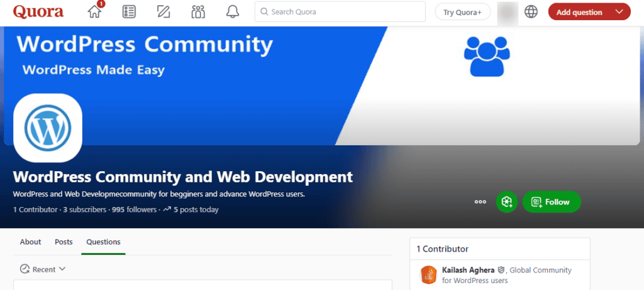The width and height of the screenshot is (644, 290).
Task: Open the Notifications bell
Action: pos(233,12)
